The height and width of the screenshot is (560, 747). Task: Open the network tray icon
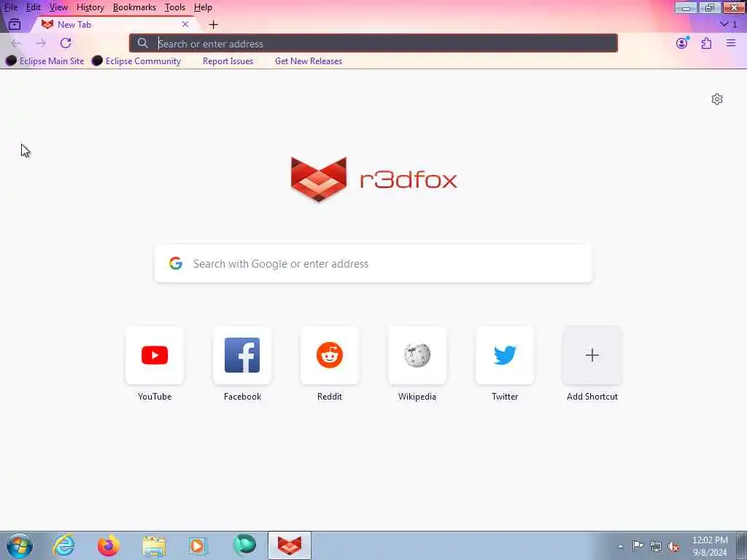(656, 546)
